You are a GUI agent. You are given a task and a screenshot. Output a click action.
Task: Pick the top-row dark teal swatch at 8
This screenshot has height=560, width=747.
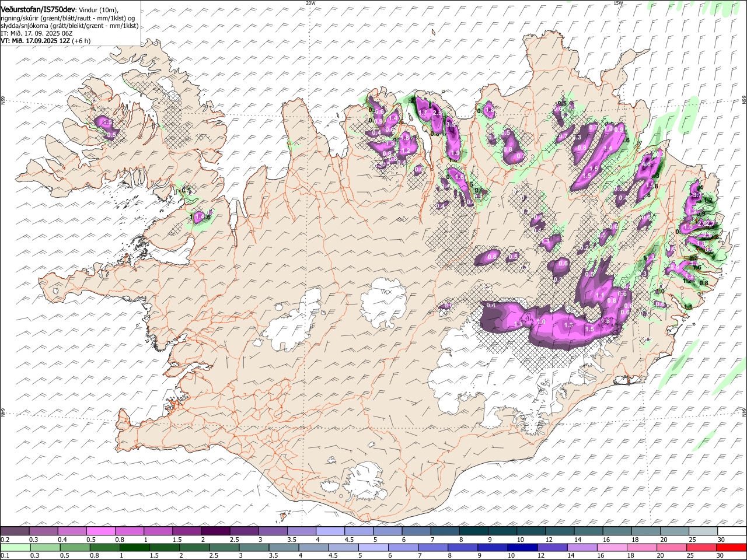(474, 531)
